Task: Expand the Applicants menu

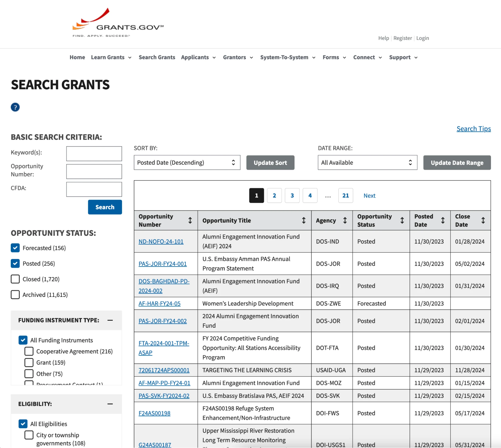Action: coord(198,57)
